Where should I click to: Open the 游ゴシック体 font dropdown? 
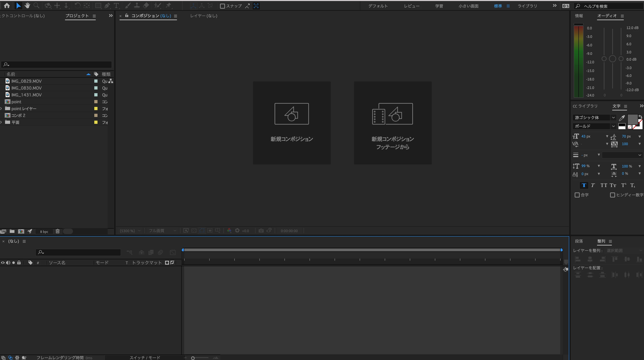coord(594,118)
